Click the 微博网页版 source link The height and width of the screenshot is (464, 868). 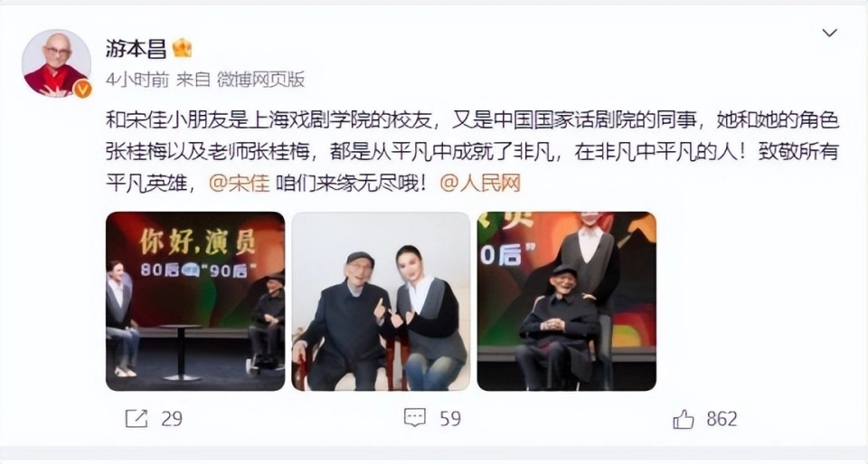(x=260, y=80)
